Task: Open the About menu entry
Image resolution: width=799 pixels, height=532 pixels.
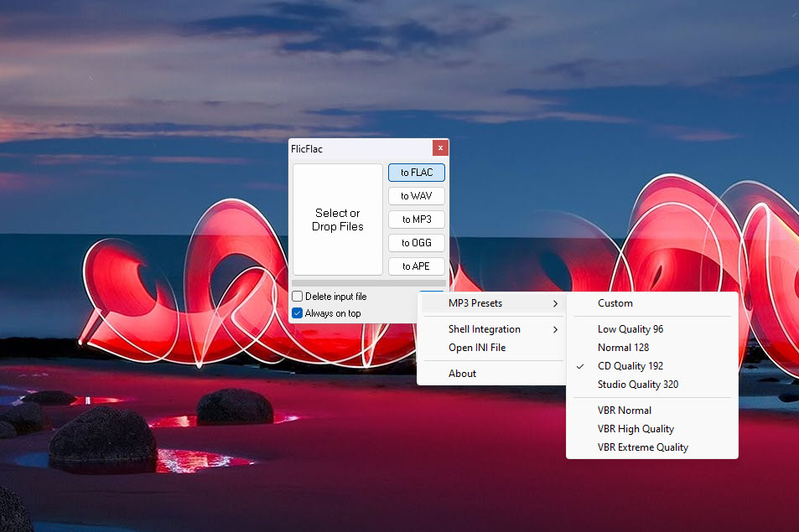Action: tap(492, 374)
